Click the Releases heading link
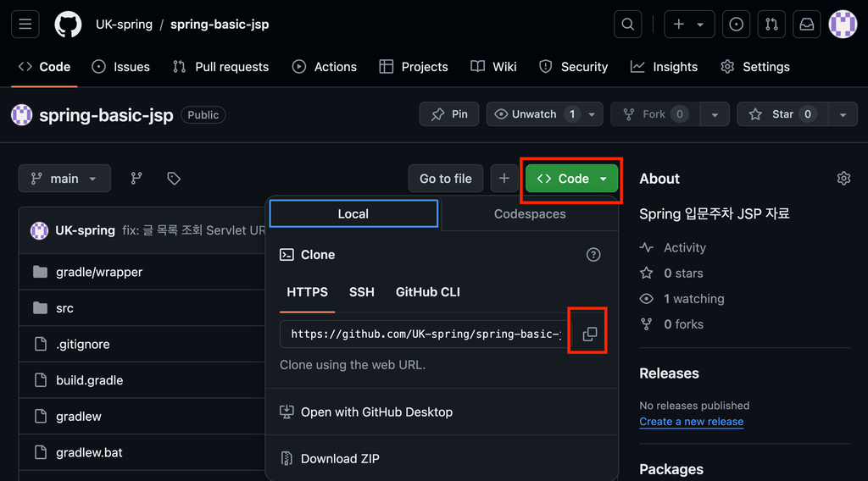The width and height of the screenshot is (868, 481). tap(669, 373)
